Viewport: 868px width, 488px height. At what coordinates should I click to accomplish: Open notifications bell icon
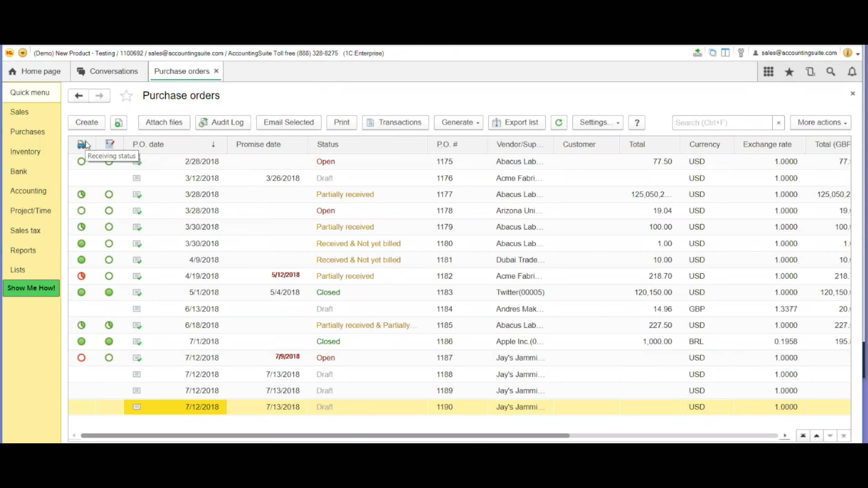pos(852,71)
